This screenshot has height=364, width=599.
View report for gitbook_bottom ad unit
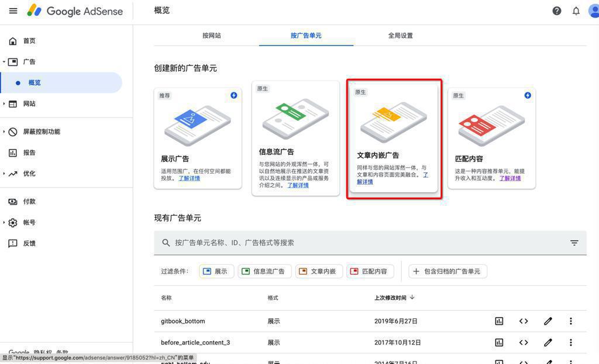499,321
